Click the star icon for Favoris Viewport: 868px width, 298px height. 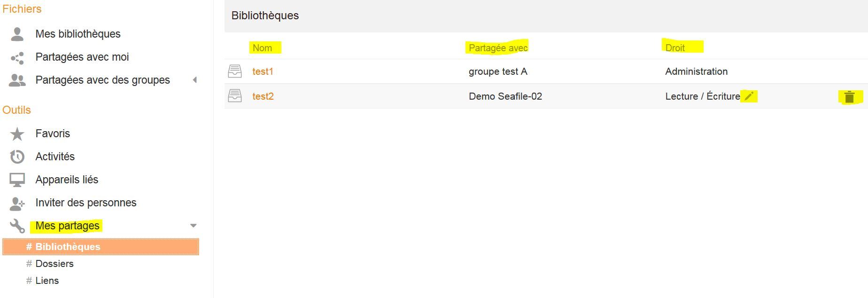[17, 134]
